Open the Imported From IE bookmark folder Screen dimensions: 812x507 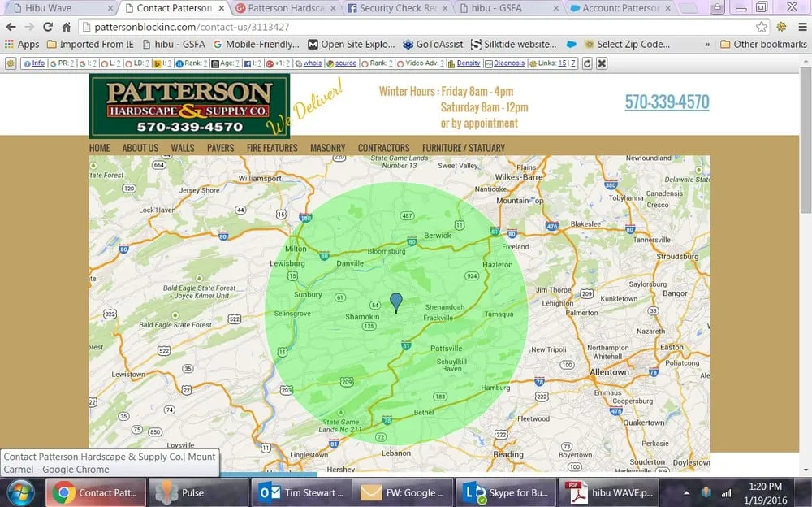[x=89, y=44]
